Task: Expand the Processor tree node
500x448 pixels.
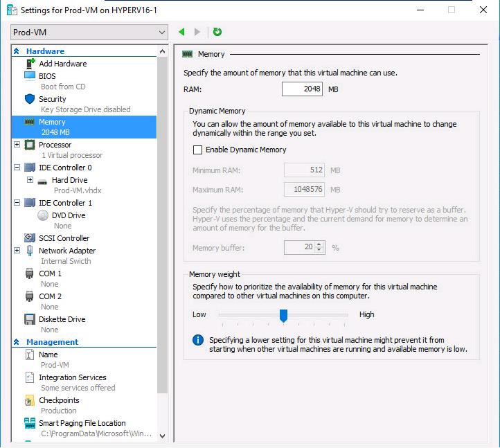Action: pyautogui.click(x=17, y=145)
